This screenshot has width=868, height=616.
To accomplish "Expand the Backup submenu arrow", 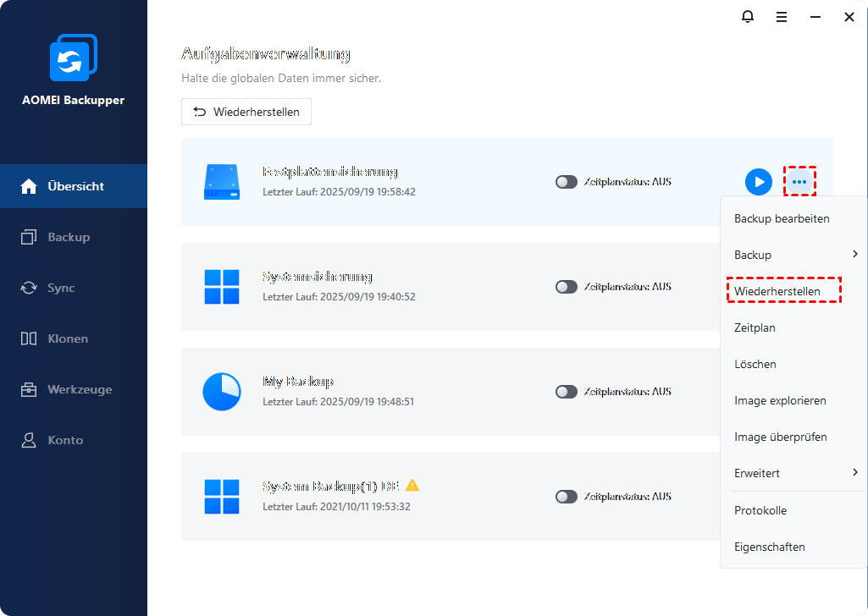I will click(854, 255).
